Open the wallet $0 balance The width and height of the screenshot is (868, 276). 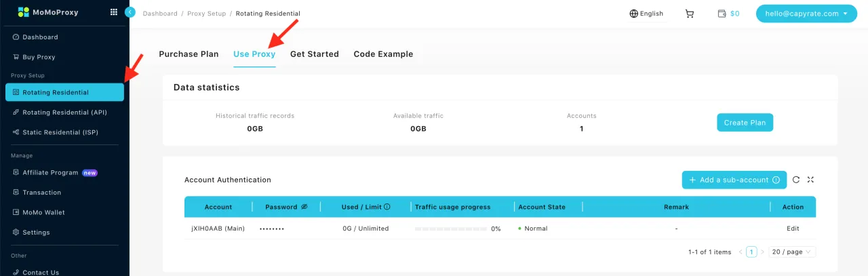coord(729,14)
